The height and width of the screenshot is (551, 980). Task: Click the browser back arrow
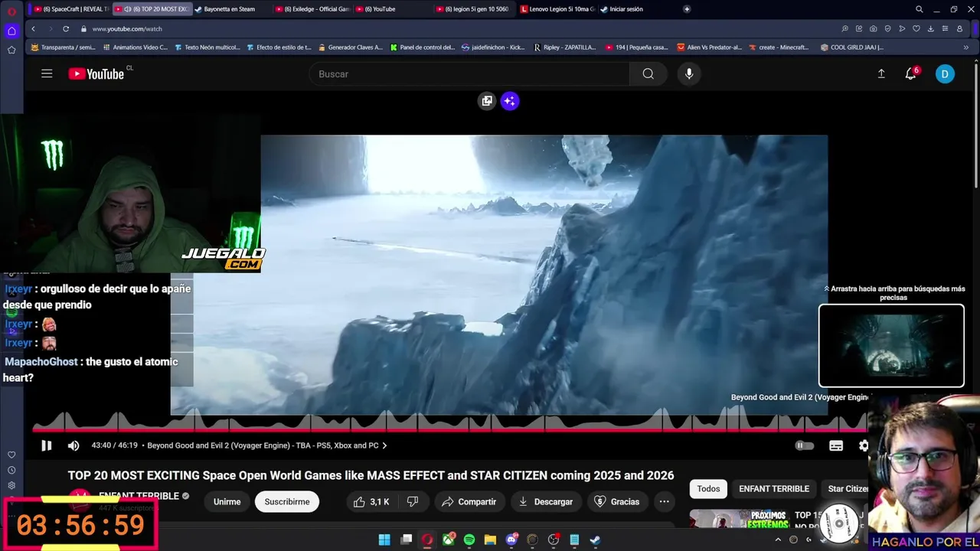click(33, 28)
